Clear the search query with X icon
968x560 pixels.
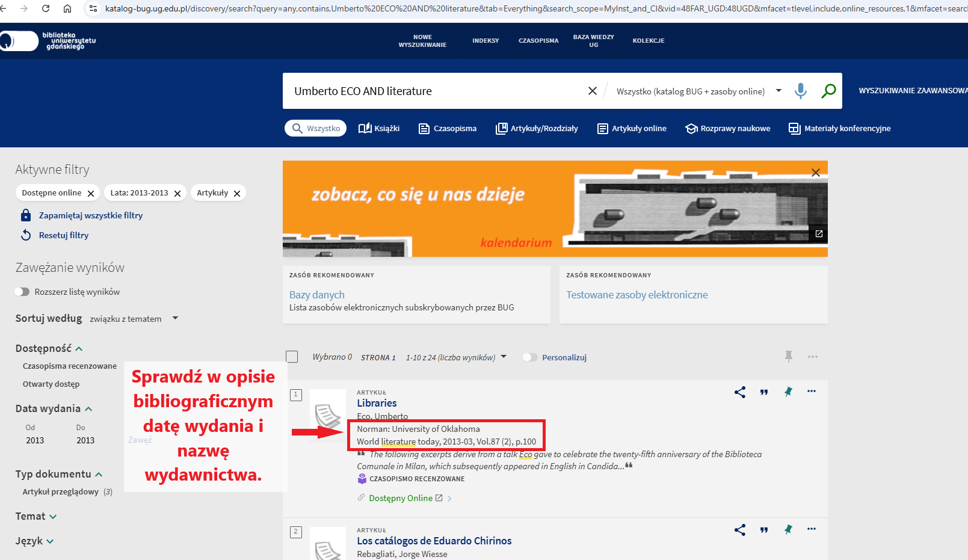click(593, 91)
